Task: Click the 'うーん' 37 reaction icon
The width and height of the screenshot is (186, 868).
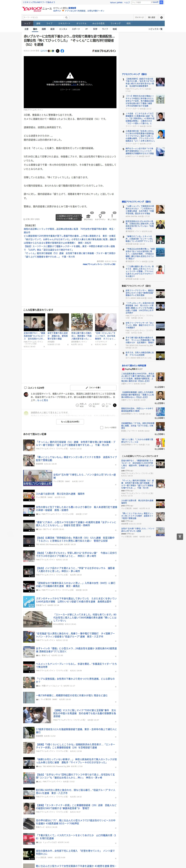Action: tap(103, 405)
